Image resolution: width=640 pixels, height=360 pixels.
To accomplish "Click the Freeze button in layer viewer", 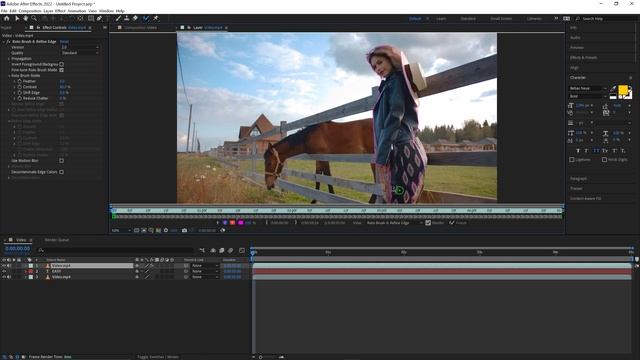I will (458, 223).
